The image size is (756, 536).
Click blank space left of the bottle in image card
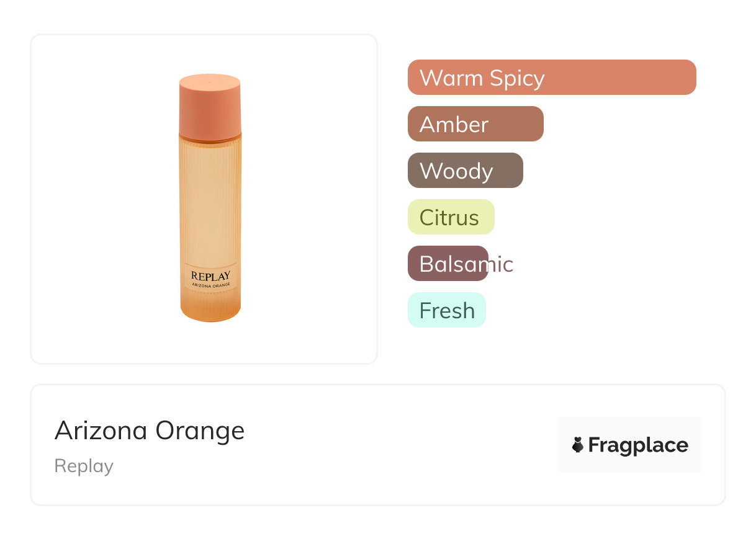(x=99, y=199)
